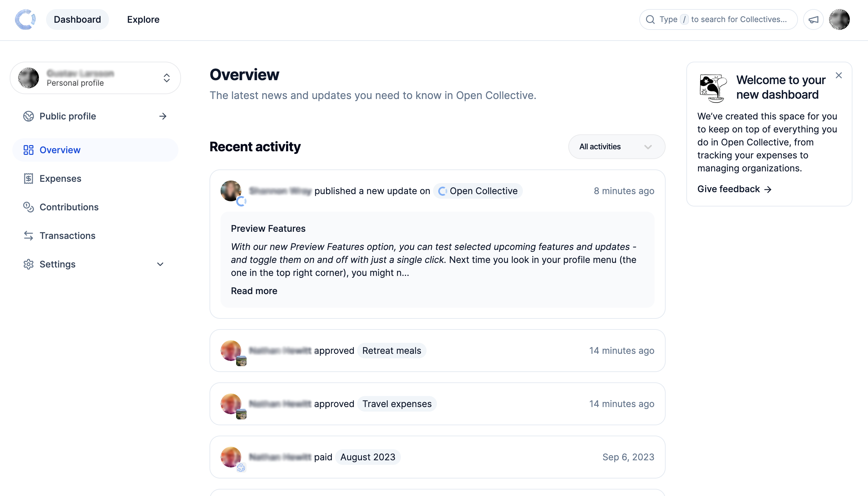Open Transactions with arrows icon
The height and width of the screenshot is (496, 868).
[x=28, y=236]
